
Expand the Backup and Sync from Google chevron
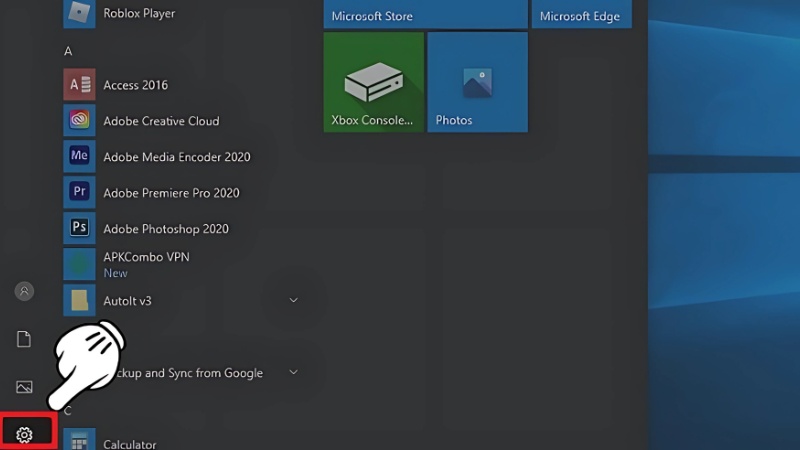[x=294, y=372]
